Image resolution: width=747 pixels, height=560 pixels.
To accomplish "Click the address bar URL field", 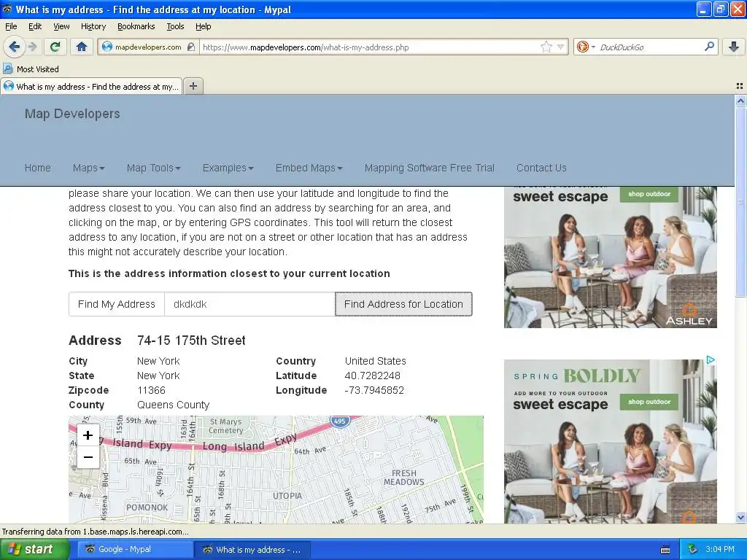I will [x=370, y=47].
